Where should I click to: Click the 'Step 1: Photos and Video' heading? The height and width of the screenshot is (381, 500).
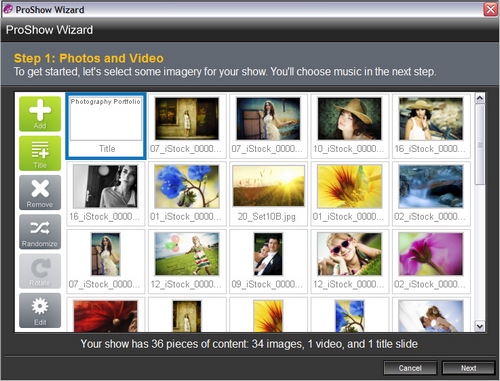(89, 58)
